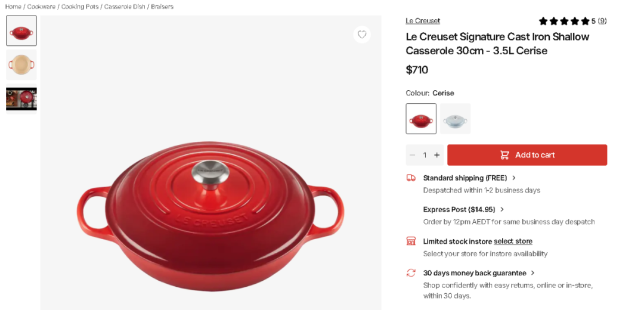Click the minus quantity button
644x310 pixels.
[x=412, y=155]
